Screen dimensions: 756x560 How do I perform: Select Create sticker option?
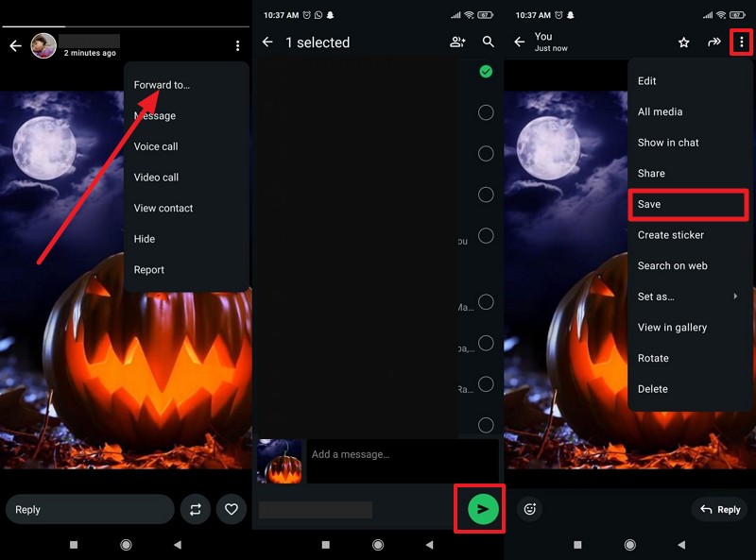670,235
